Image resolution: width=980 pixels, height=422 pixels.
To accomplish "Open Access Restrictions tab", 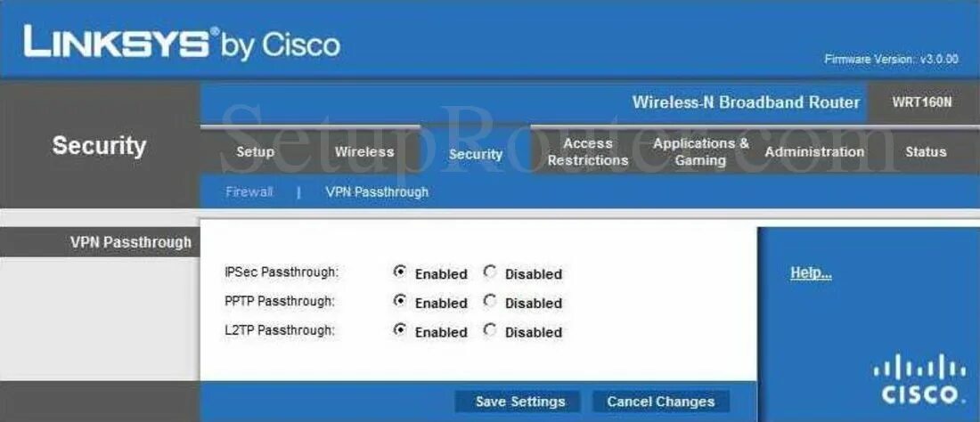I will click(x=587, y=151).
